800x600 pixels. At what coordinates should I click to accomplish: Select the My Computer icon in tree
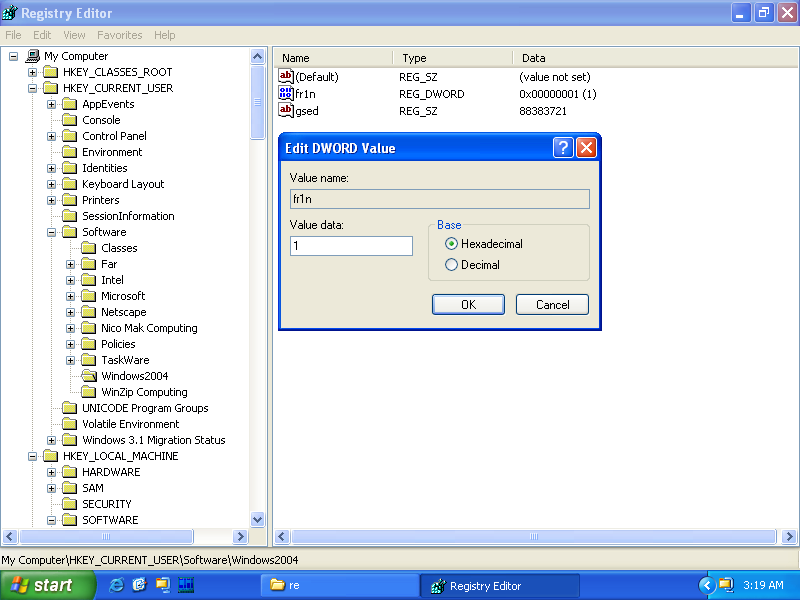tap(33, 56)
